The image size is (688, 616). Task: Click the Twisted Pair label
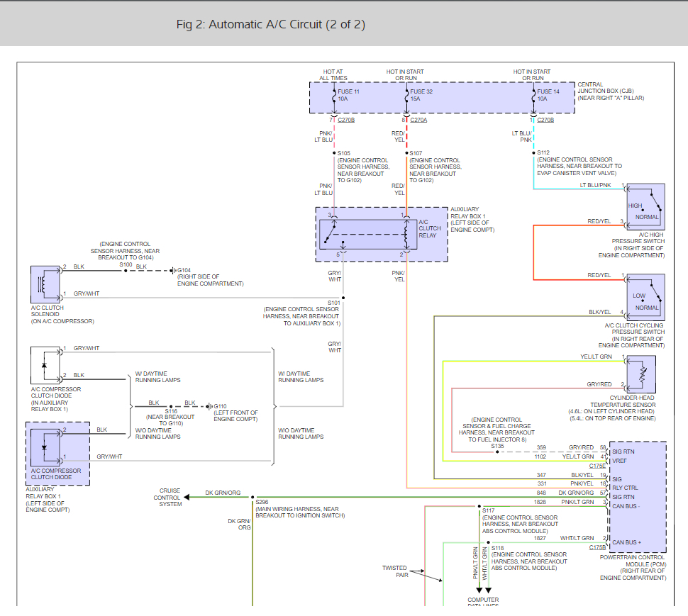pyautogui.click(x=394, y=571)
